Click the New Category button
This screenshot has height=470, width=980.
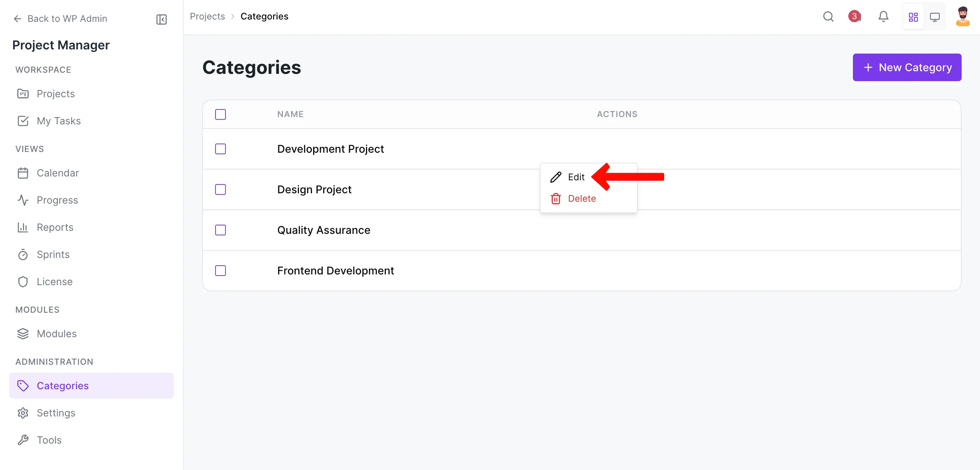(x=907, y=67)
